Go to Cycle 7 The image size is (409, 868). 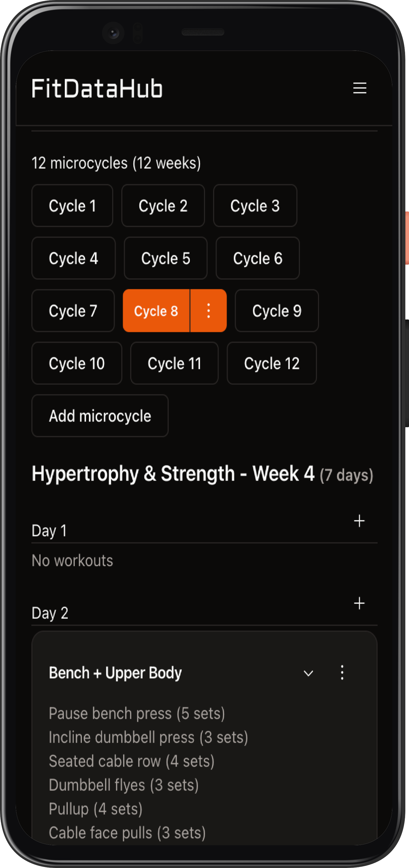(73, 311)
